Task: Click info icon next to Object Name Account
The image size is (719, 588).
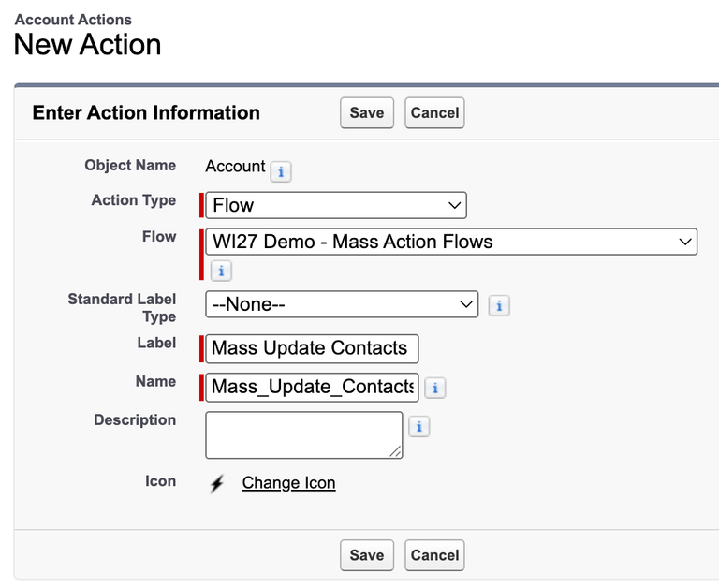Action: coord(281,171)
